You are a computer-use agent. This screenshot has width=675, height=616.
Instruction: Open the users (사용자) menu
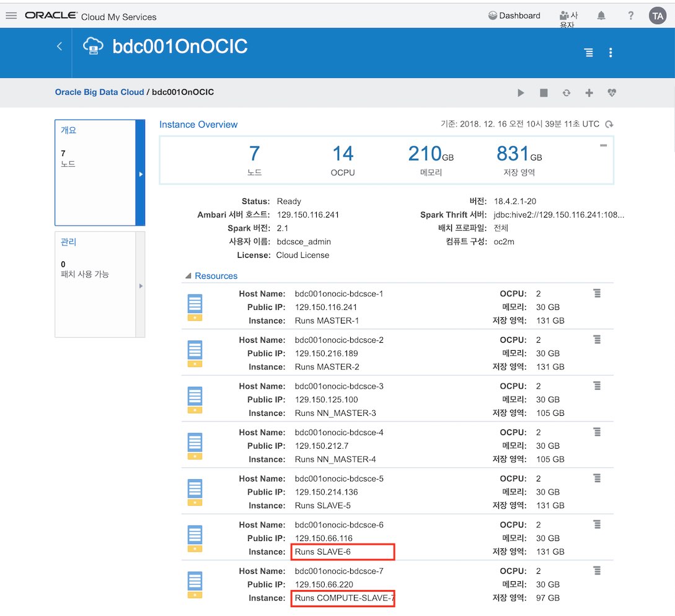[568, 19]
